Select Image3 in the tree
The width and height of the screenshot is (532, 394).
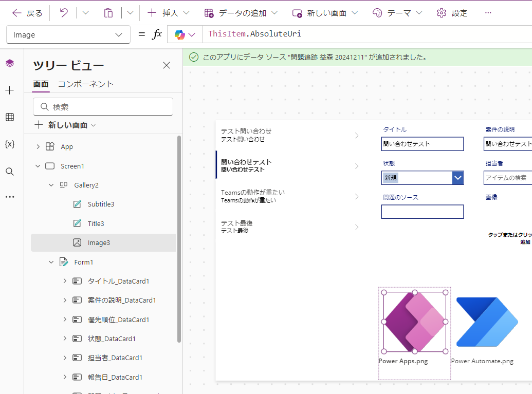(x=103, y=243)
